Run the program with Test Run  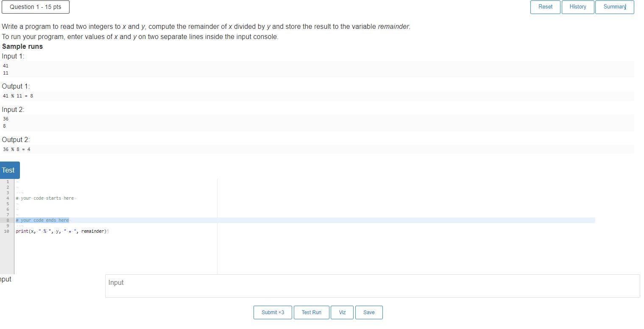(x=311, y=312)
